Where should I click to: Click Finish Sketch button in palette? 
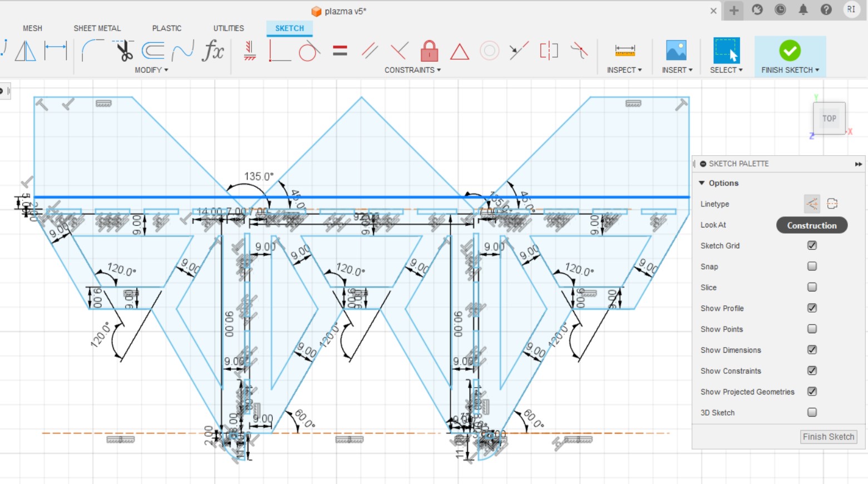tap(828, 437)
